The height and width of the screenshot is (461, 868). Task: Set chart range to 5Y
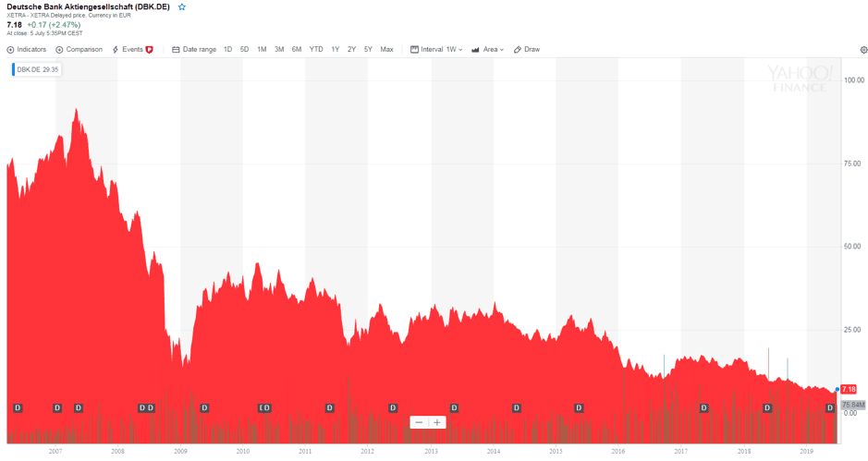pos(368,49)
